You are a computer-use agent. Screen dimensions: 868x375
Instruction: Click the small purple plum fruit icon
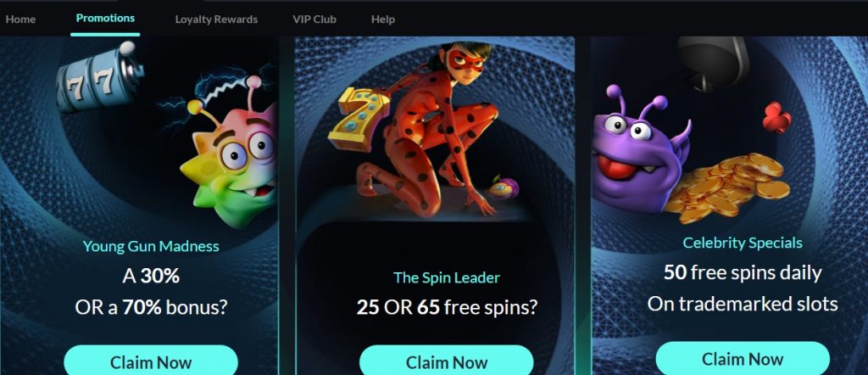(504, 187)
